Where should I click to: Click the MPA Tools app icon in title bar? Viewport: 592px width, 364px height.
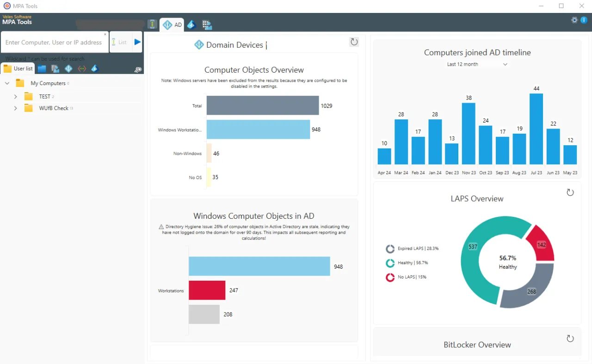[6, 6]
